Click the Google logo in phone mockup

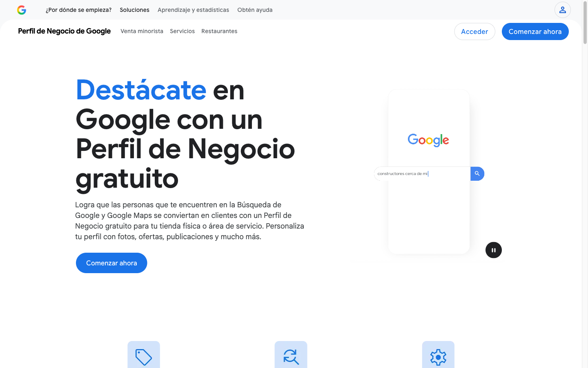[x=428, y=140]
